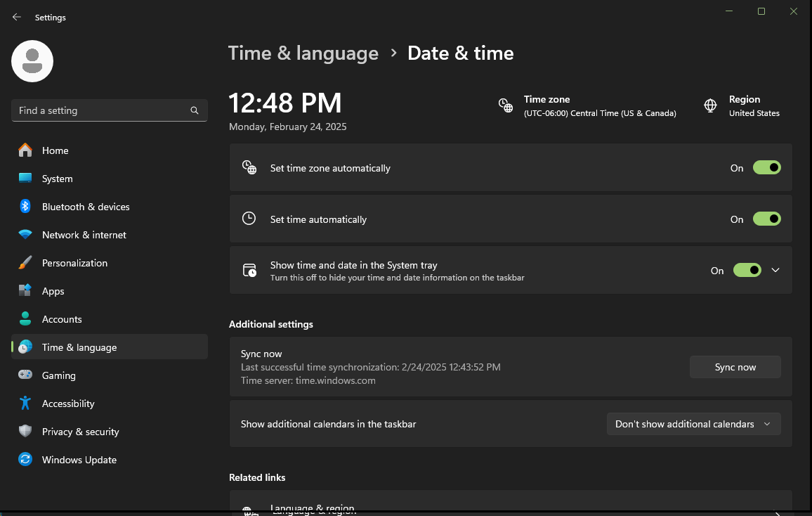Navigate to Time & language breadcrumb

[x=303, y=53]
